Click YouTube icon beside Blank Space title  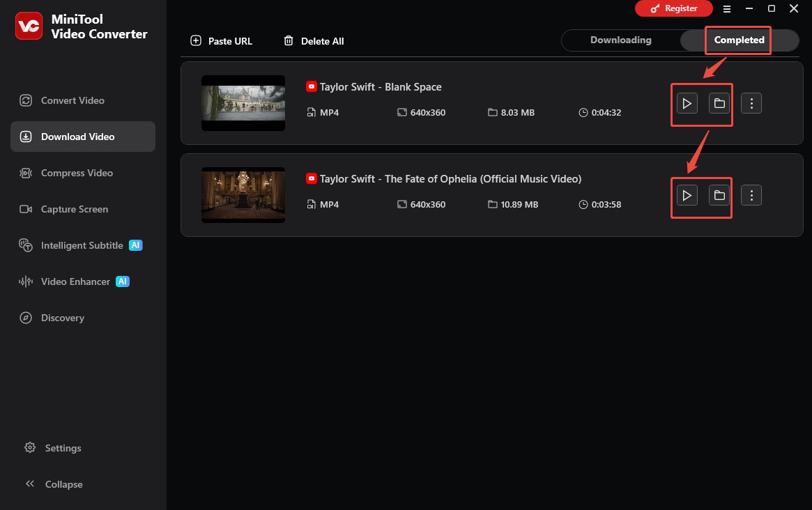[312, 86]
